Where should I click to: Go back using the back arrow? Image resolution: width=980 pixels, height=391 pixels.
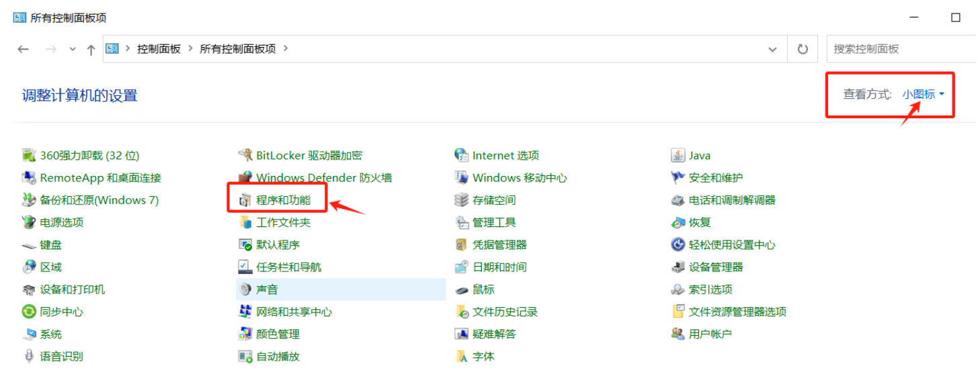click(x=24, y=49)
